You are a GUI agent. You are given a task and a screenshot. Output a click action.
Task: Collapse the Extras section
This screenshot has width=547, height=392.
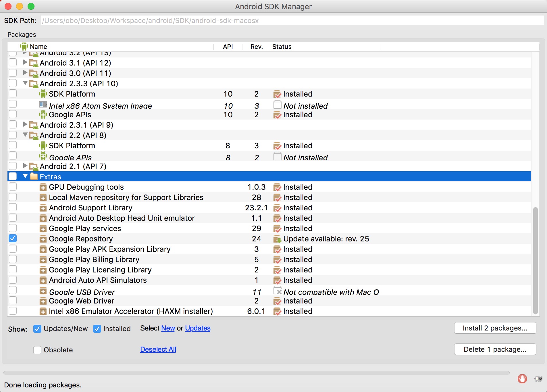pyautogui.click(x=25, y=176)
